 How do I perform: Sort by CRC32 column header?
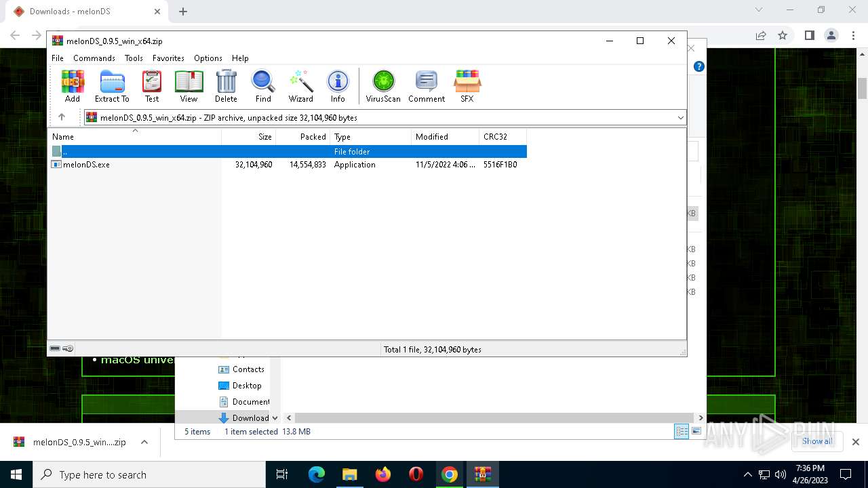[502, 137]
